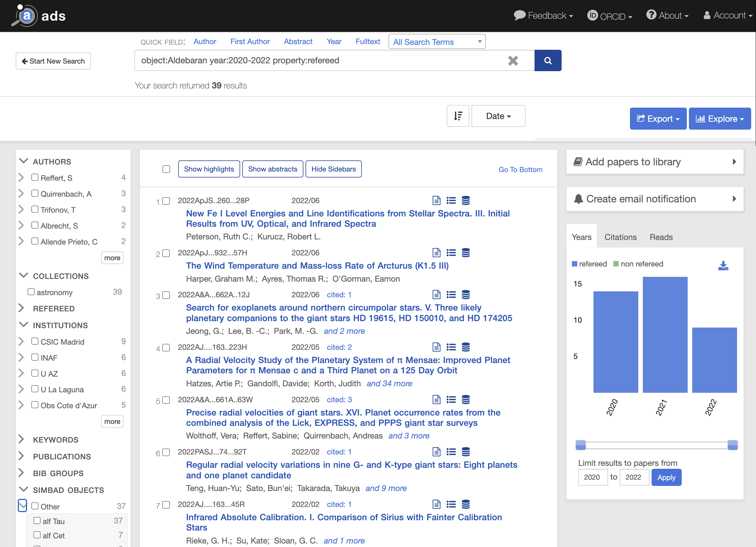Open full text icon for result 1
The width and height of the screenshot is (756, 547).
[436, 200]
